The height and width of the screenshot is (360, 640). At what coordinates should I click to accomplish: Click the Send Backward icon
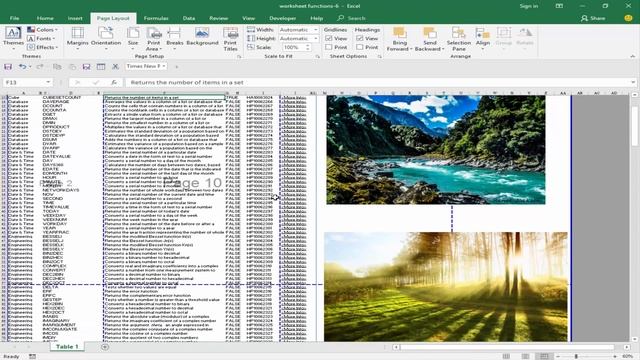(429, 33)
